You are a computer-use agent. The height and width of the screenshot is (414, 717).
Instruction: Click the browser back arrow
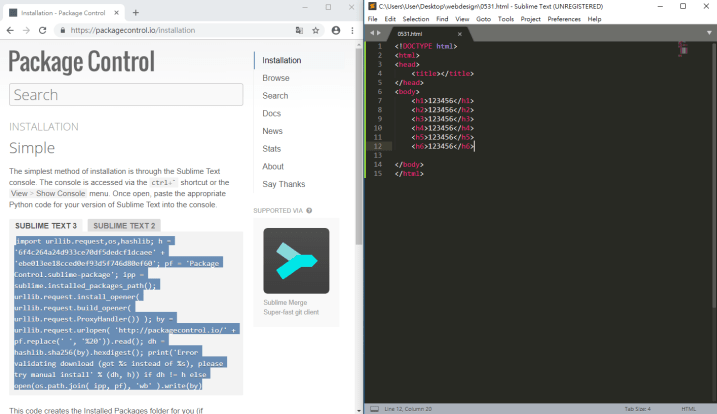pyautogui.click(x=10, y=30)
